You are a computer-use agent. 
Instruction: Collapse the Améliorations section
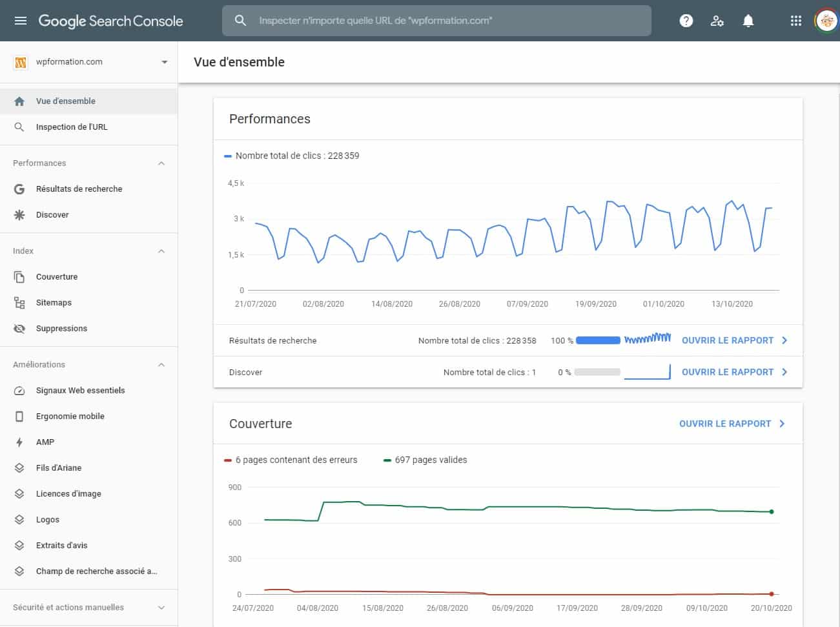point(161,364)
